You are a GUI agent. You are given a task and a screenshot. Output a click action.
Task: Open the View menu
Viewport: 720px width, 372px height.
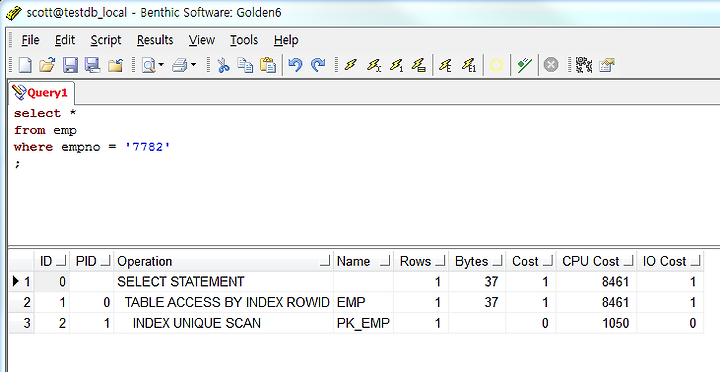click(x=202, y=40)
